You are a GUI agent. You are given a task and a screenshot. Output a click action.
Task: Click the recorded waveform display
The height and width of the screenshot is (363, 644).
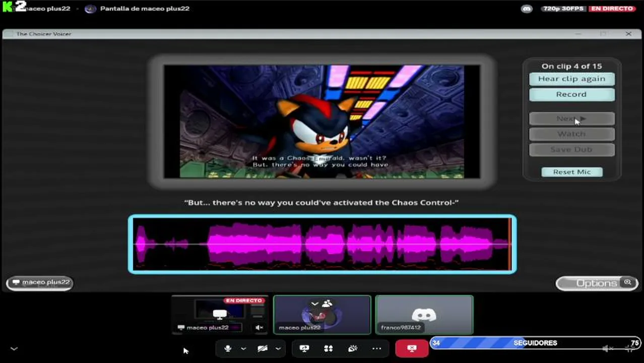pos(322,245)
